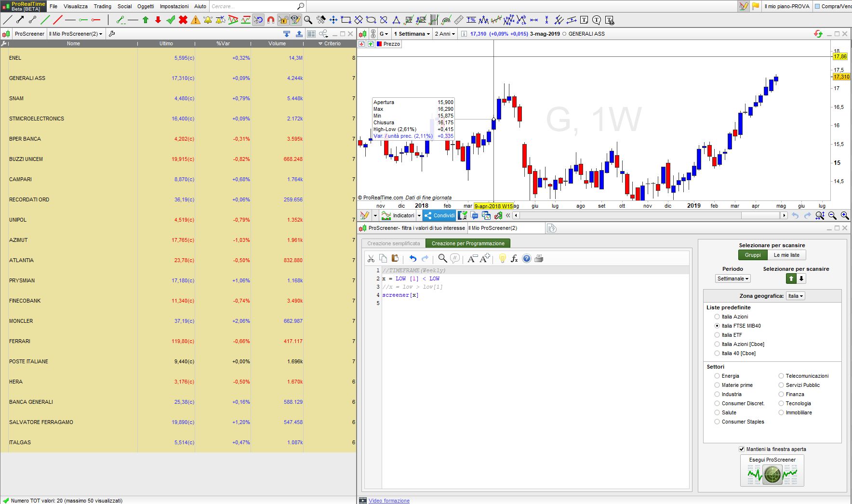Click the ProScreener name input field
This screenshot has height=504, width=852.
pos(506,228)
